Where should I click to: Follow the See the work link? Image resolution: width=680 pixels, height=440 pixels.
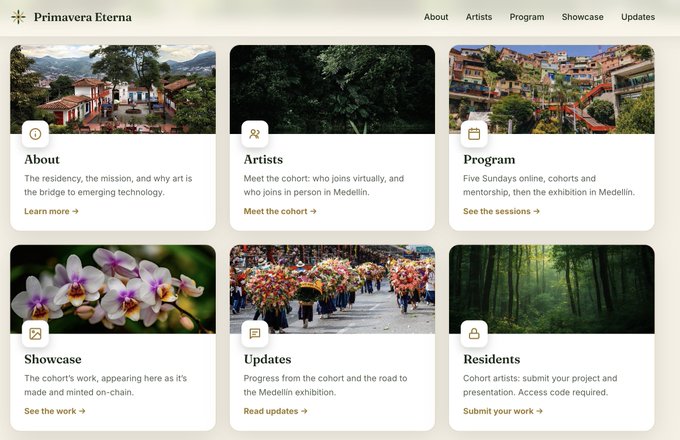(x=55, y=411)
